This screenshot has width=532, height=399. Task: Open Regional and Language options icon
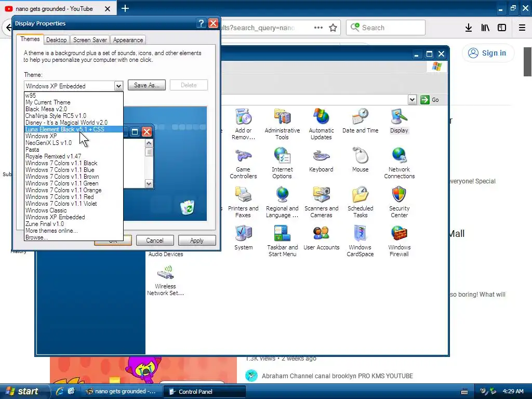tap(282, 202)
